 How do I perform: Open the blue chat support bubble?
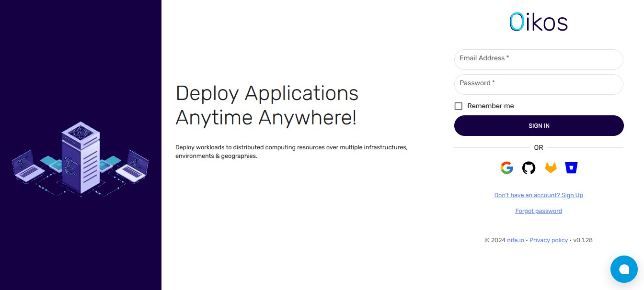[624, 269]
